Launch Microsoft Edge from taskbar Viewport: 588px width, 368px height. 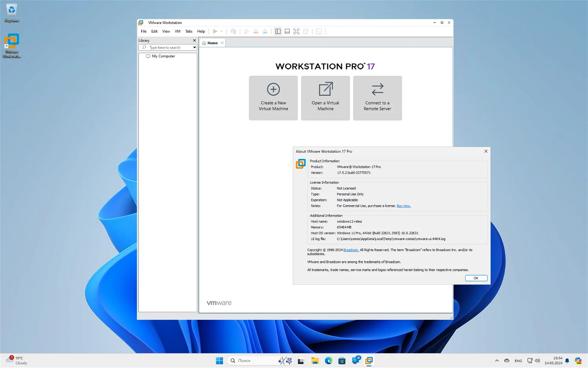coord(328,361)
